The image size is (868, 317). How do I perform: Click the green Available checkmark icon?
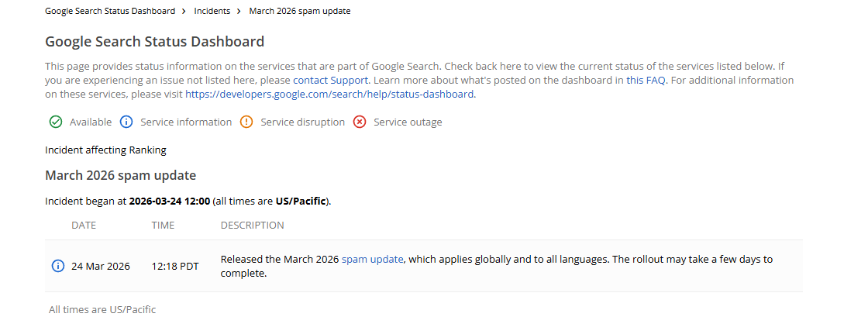click(x=56, y=122)
